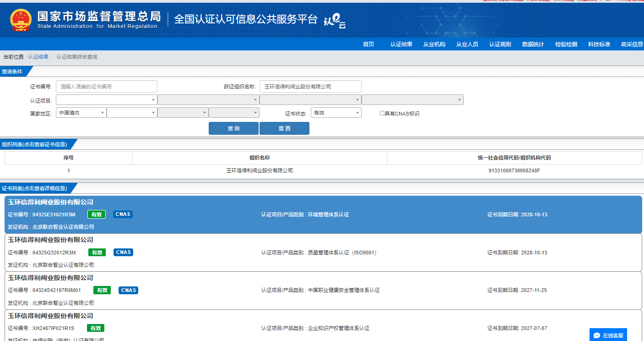Focus the 证书编号 input field
The image size is (644, 341).
pyautogui.click(x=107, y=86)
